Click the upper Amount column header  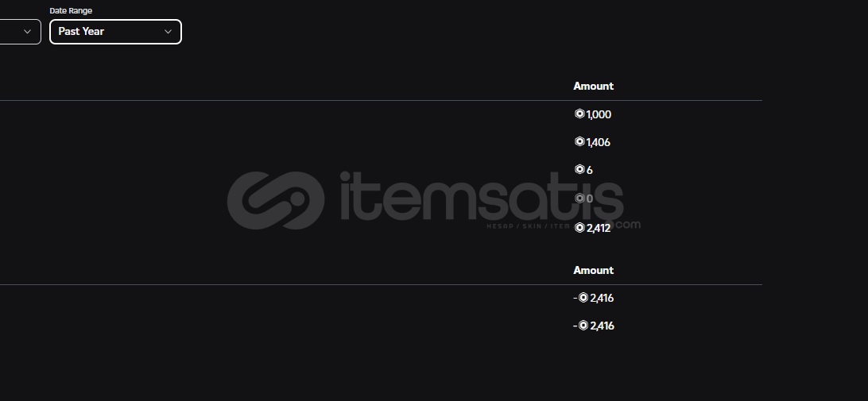coord(594,87)
